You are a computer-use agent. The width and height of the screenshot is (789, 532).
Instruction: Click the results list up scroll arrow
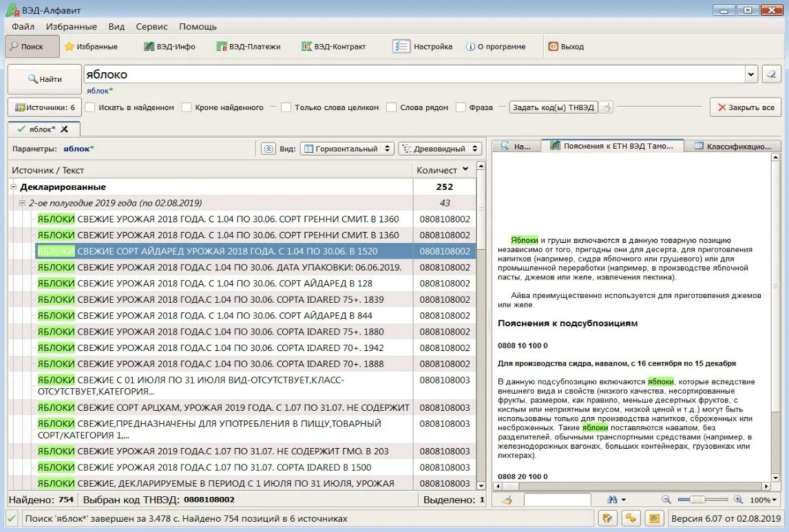coord(481,166)
